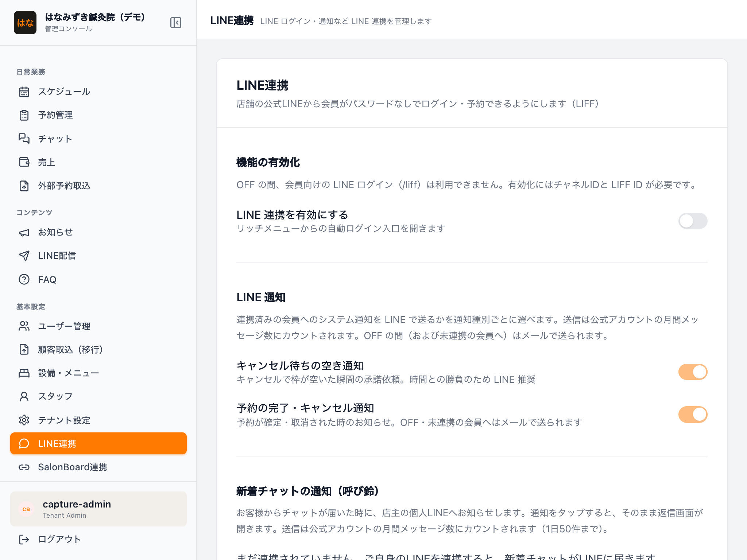Click the 予約管理 clipboard icon
This screenshot has height=560, width=747.
[x=24, y=115]
